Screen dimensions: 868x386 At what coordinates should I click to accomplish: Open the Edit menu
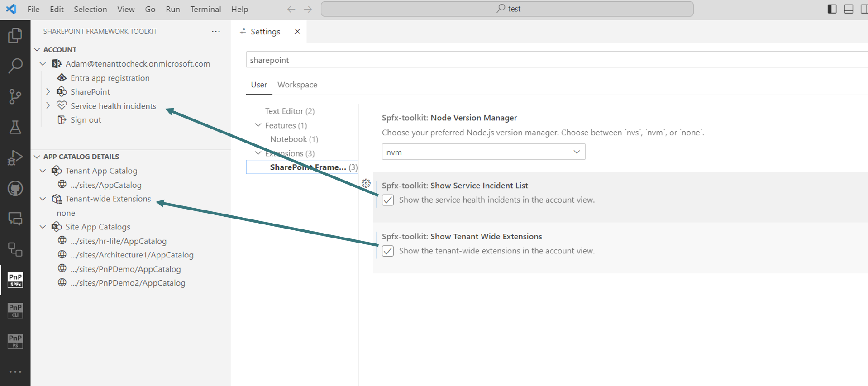(57, 9)
